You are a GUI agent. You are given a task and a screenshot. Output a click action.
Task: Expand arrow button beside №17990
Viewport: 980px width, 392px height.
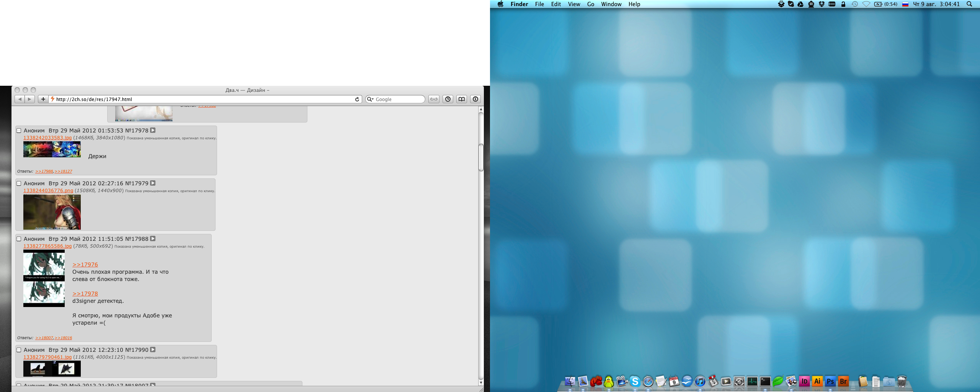pyautogui.click(x=153, y=350)
